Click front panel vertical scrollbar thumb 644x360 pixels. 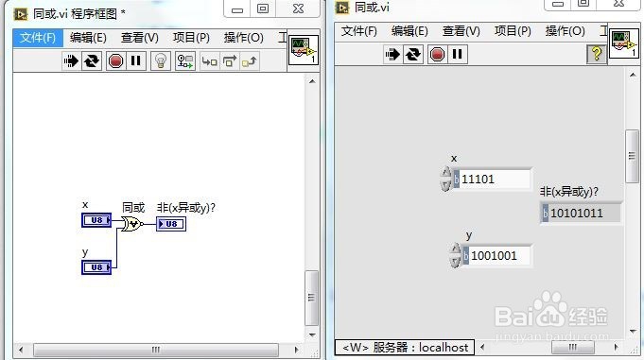(x=632, y=156)
